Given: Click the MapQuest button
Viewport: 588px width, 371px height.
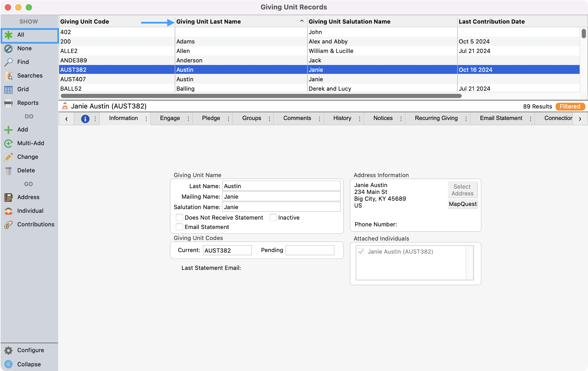Looking at the screenshot, I should [x=462, y=204].
